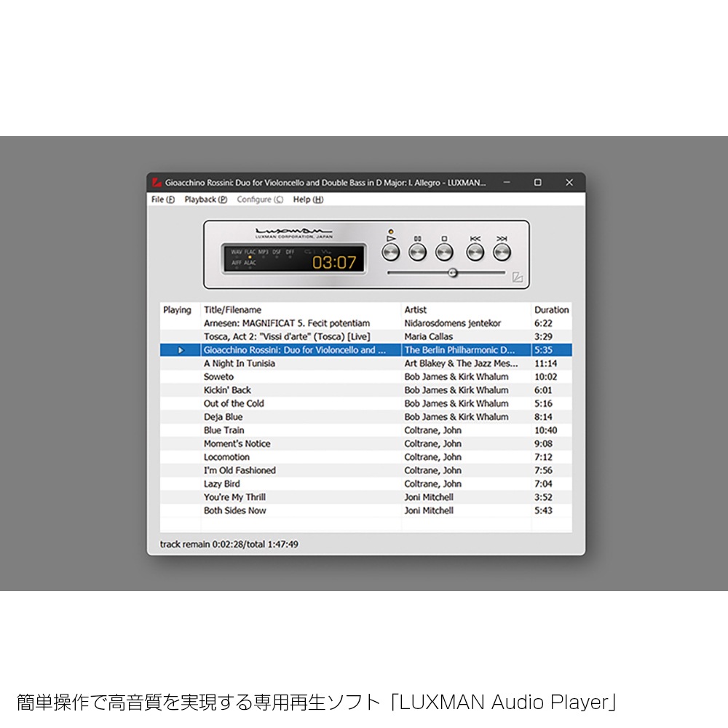Click artist Nidarosdomens jentekor
The image size is (728, 728).
(452, 323)
